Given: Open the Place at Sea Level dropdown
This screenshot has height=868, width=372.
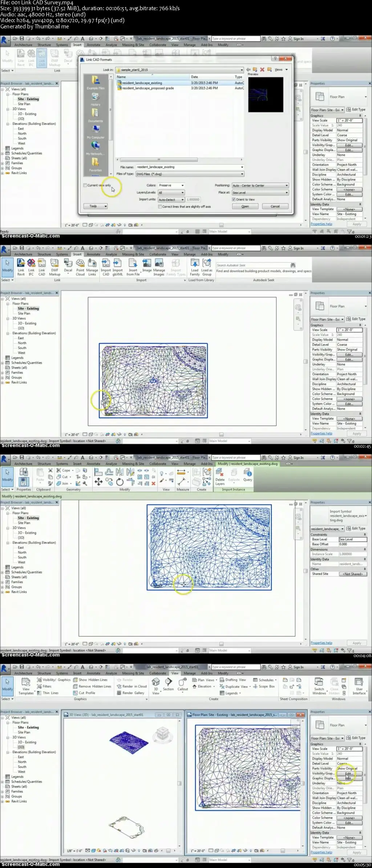Looking at the screenshot, I should click(260, 192).
